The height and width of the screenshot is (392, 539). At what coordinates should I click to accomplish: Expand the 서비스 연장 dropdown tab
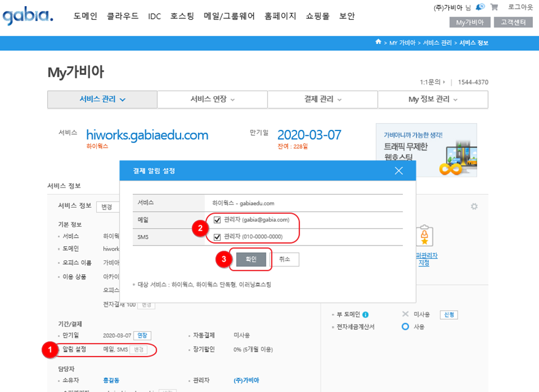pos(212,99)
